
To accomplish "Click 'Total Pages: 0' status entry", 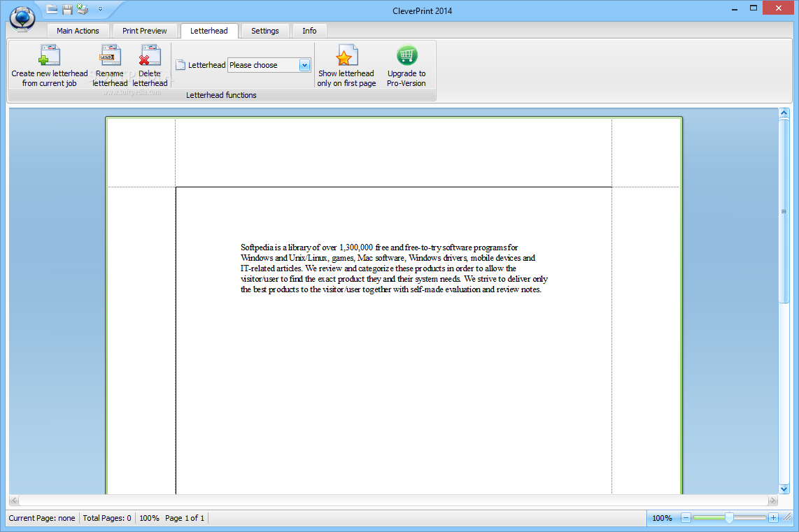I will coord(107,518).
